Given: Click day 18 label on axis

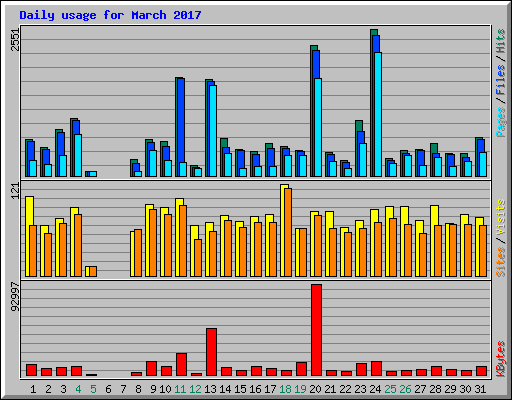Looking at the screenshot, I should tap(285, 389).
